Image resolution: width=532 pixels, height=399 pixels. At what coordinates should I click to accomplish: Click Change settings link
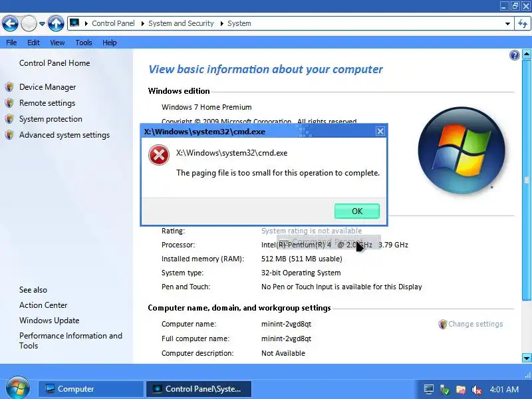(475, 324)
